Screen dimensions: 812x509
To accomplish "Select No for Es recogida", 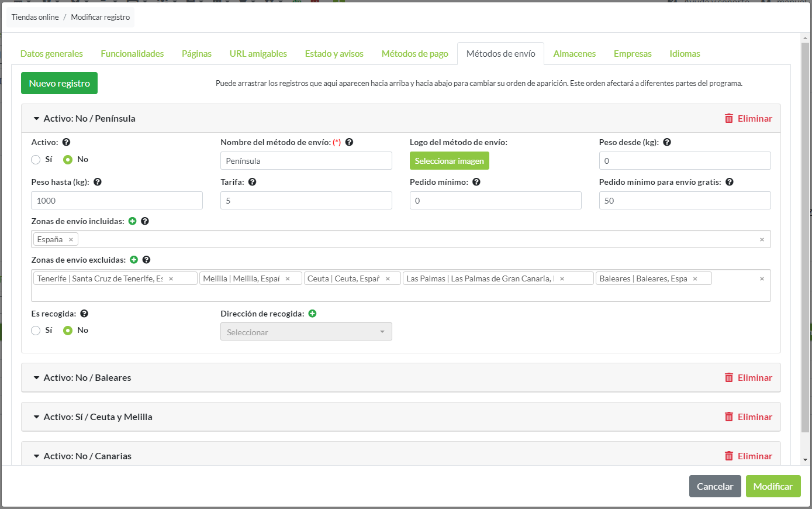I will [68, 331].
